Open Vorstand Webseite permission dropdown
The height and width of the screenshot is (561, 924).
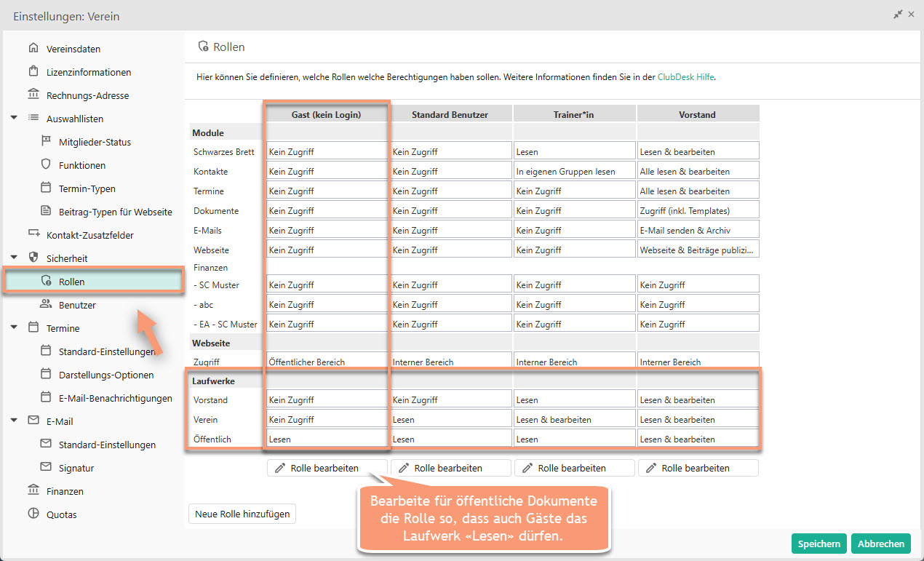coord(698,250)
